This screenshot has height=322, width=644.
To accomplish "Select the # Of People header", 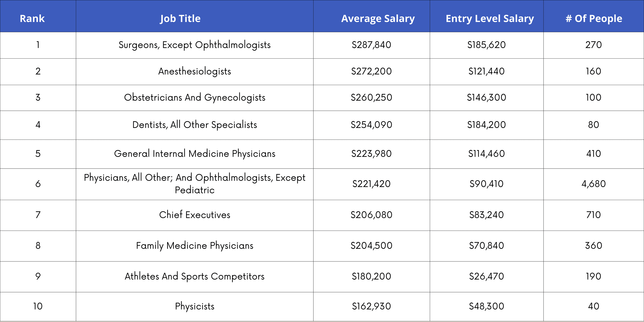I will (594, 18).
